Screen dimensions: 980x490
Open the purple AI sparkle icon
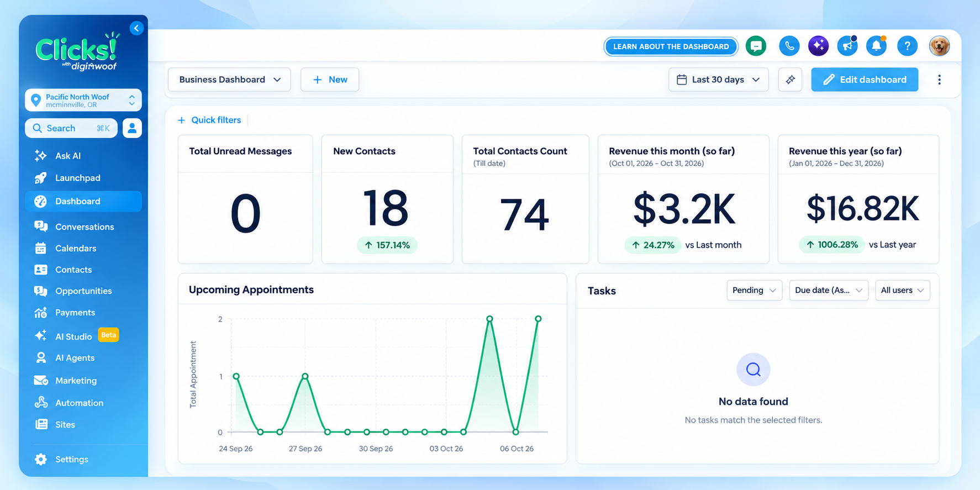pos(818,46)
